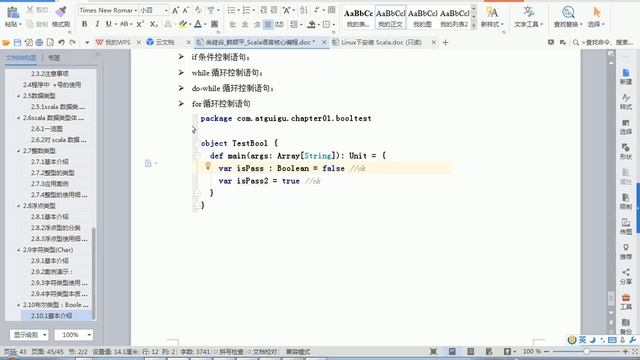
Task: Click the decrease font size A icon
Action: tap(186, 10)
